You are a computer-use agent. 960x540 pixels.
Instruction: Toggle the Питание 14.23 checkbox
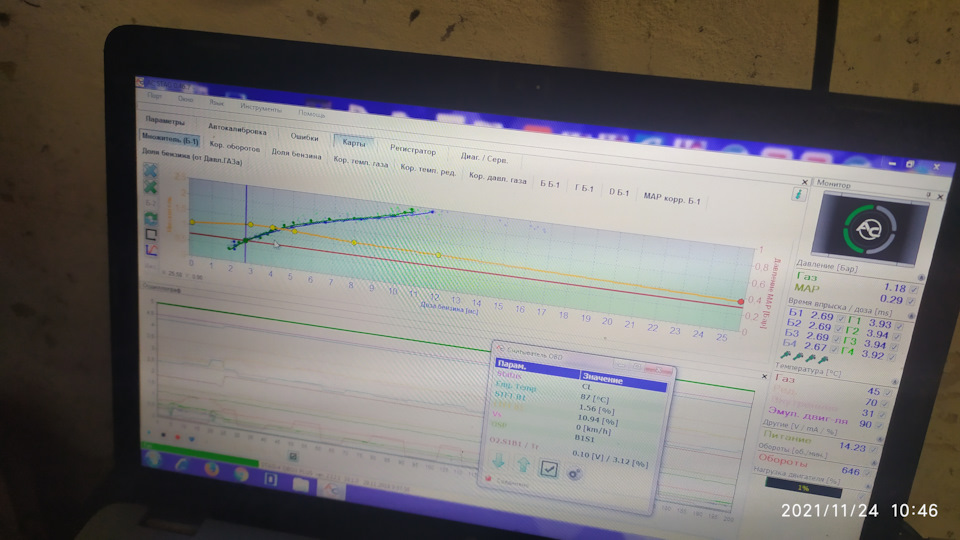coord(874,449)
